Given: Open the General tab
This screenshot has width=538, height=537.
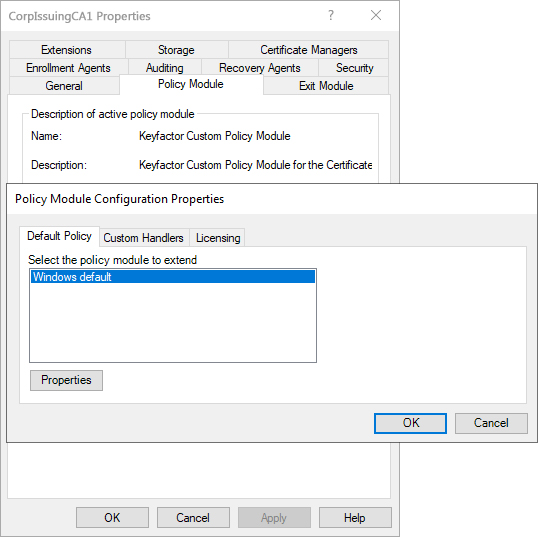Looking at the screenshot, I should 64,86.
